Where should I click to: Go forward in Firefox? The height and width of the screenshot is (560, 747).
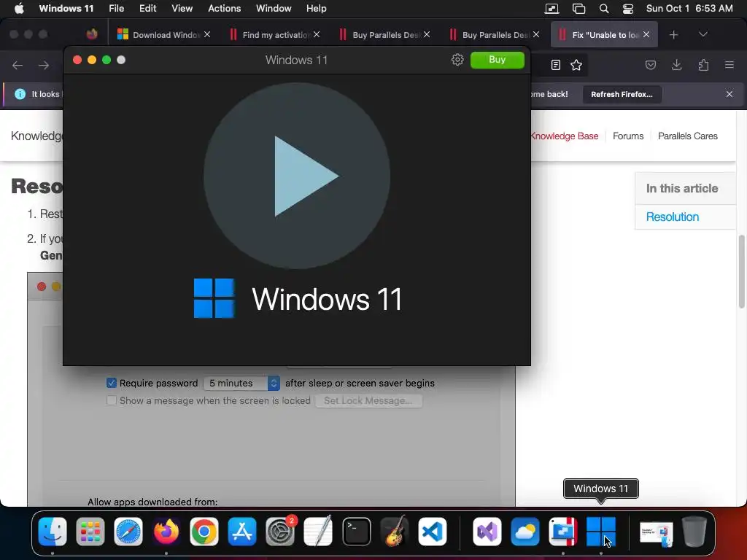click(x=44, y=65)
